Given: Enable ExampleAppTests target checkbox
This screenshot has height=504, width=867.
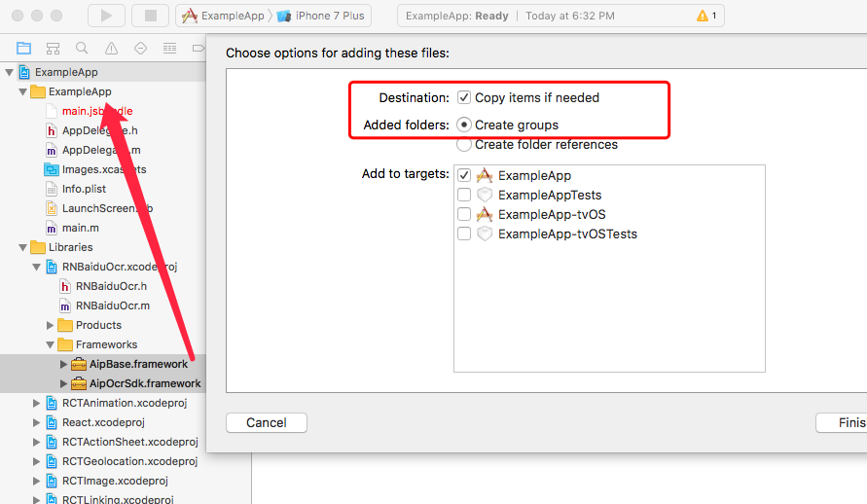Looking at the screenshot, I should 464,195.
